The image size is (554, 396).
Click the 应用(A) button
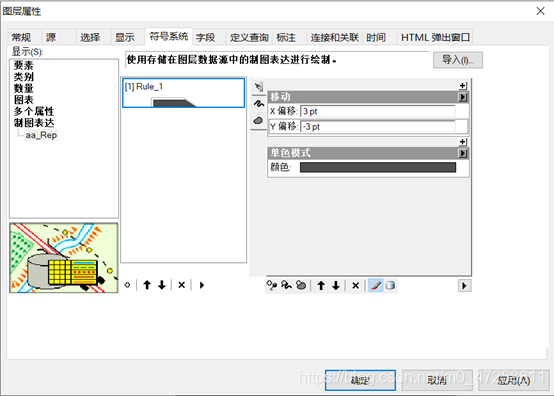pyautogui.click(x=514, y=380)
